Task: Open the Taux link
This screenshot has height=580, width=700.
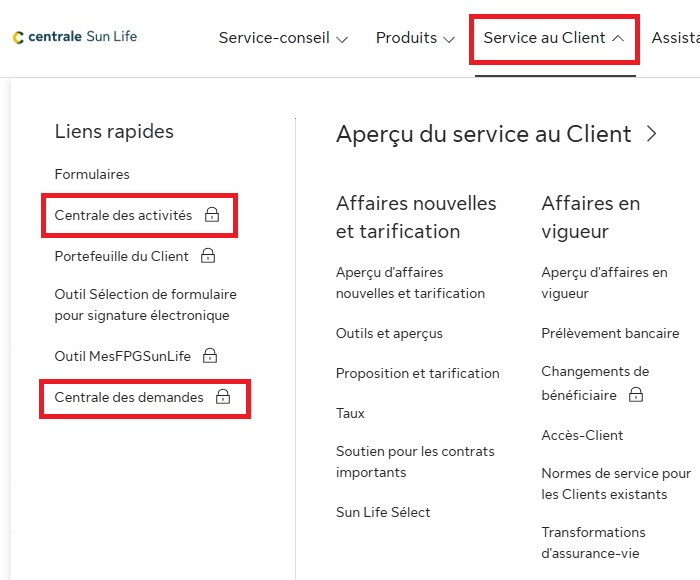Action: click(350, 413)
